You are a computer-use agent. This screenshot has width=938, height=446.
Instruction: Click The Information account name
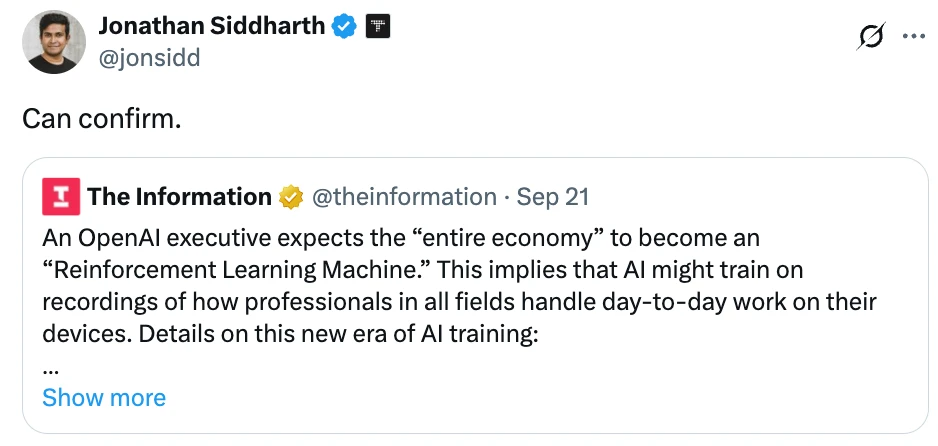point(179,197)
